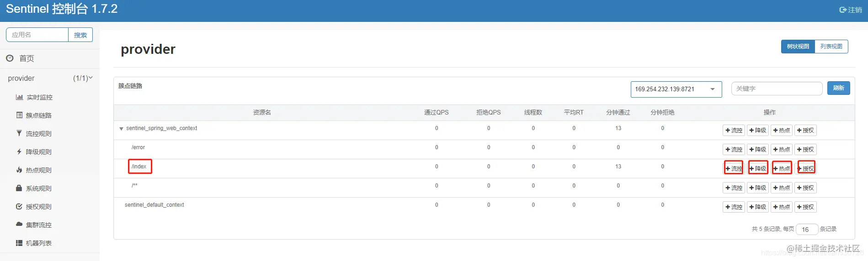Screen dimensions: 868x261
Task: Click the 通过QPS column header
Action: (x=437, y=112)
